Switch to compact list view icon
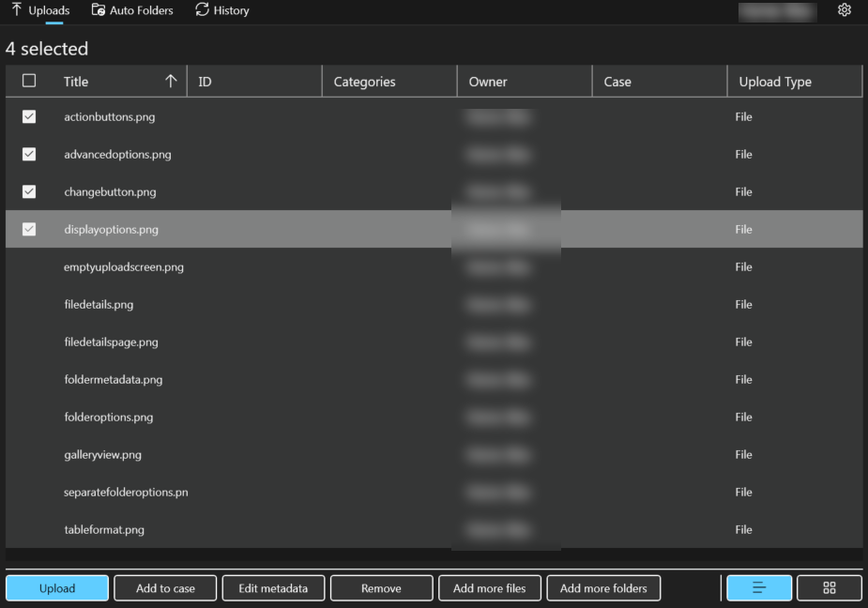The image size is (868, 608). (x=758, y=587)
